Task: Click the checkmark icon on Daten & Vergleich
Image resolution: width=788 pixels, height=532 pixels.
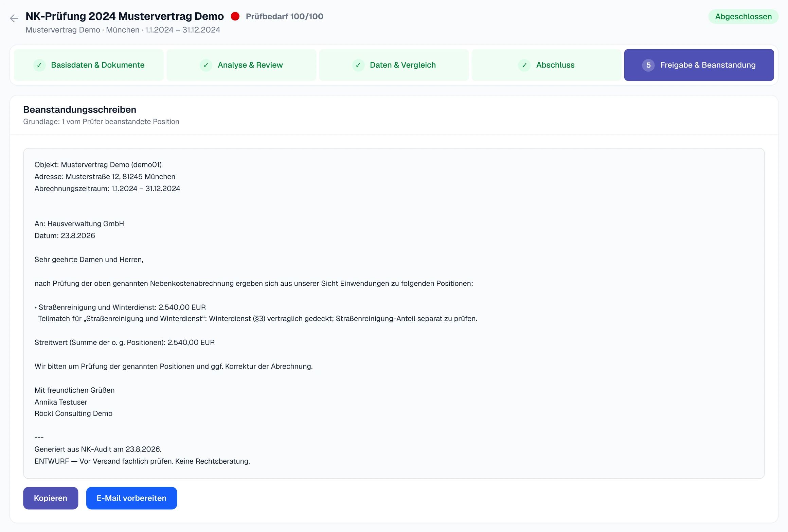Action: pos(358,65)
